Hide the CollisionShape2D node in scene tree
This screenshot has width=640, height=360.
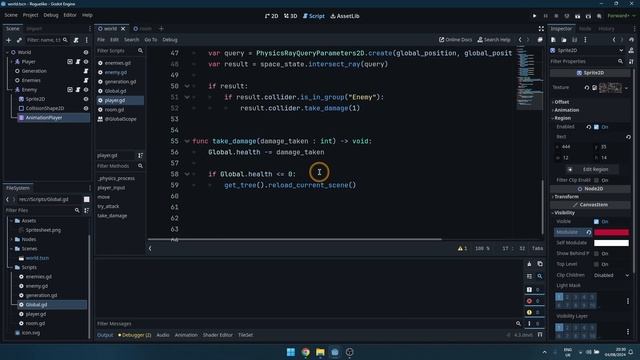pos(86,108)
